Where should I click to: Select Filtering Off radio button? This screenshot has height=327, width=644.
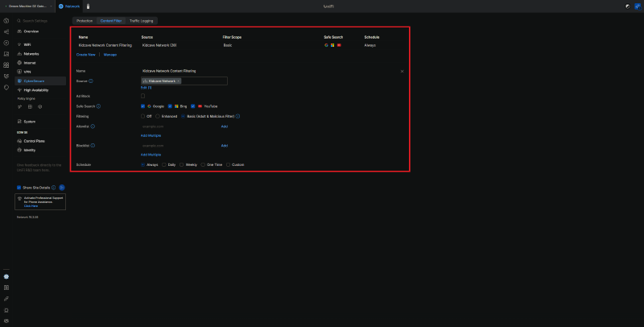pos(143,116)
